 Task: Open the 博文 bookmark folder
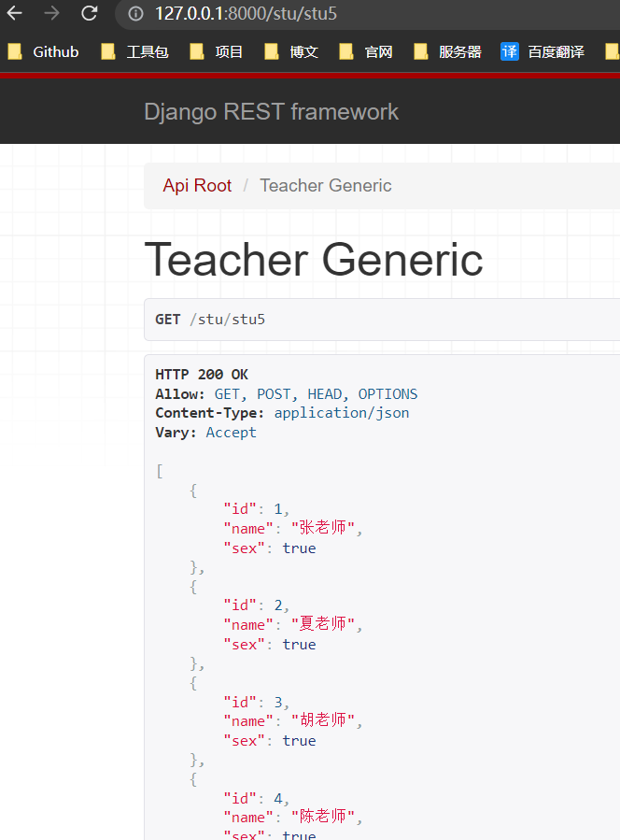coord(291,52)
